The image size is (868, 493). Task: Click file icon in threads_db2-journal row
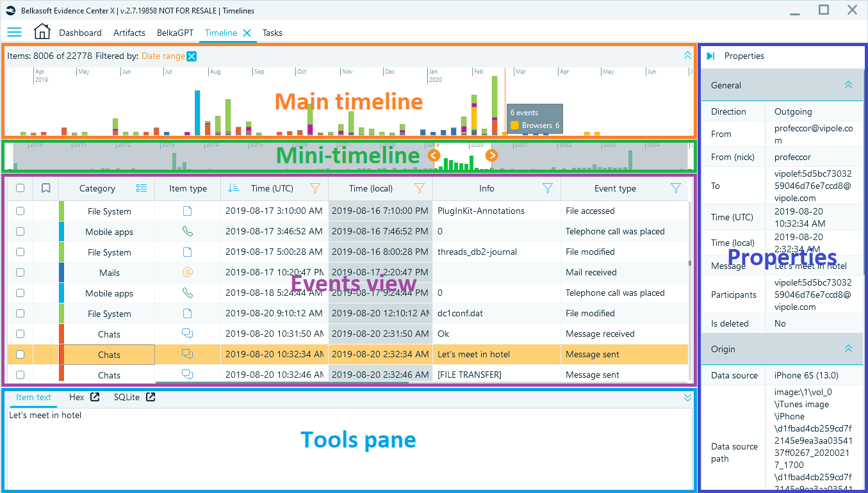pyautogui.click(x=188, y=252)
